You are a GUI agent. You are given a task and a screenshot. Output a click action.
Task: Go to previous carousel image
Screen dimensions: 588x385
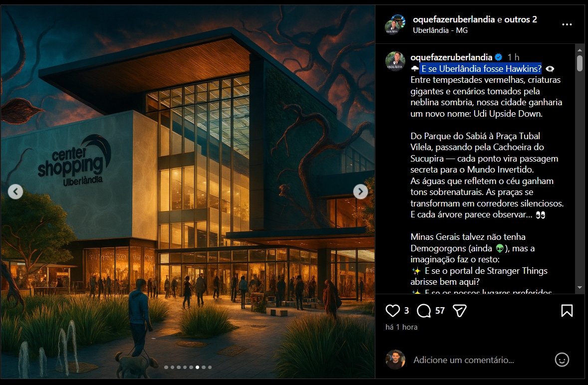15,192
